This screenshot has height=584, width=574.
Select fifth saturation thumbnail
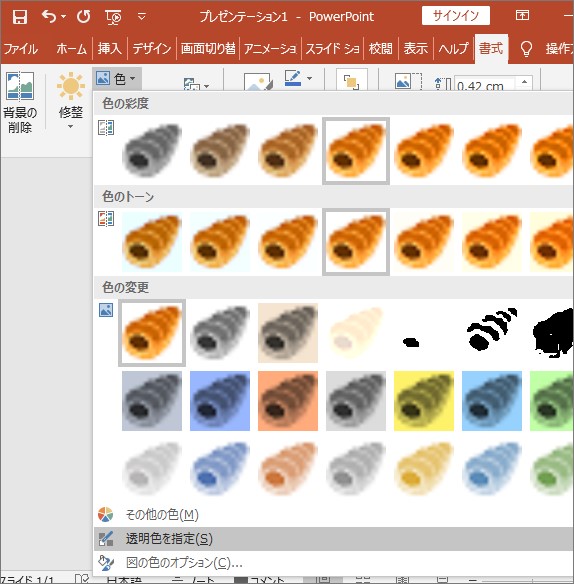(x=424, y=150)
